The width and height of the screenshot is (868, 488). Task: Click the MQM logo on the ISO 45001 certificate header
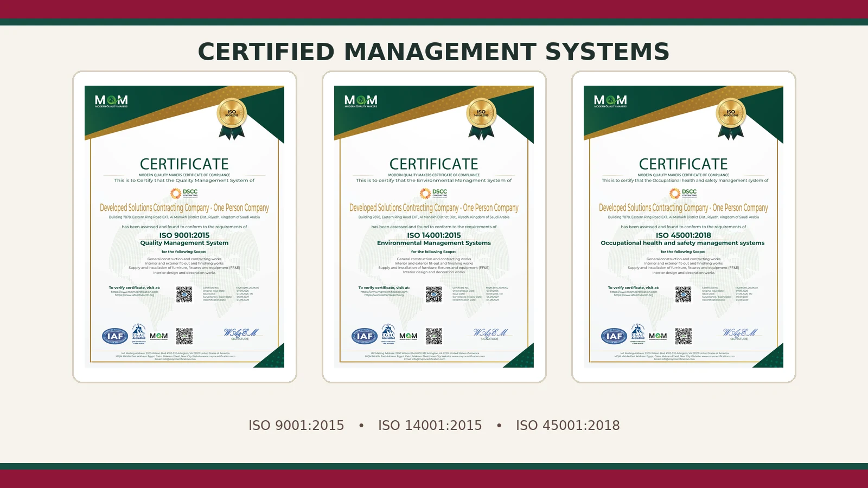[x=610, y=101]
